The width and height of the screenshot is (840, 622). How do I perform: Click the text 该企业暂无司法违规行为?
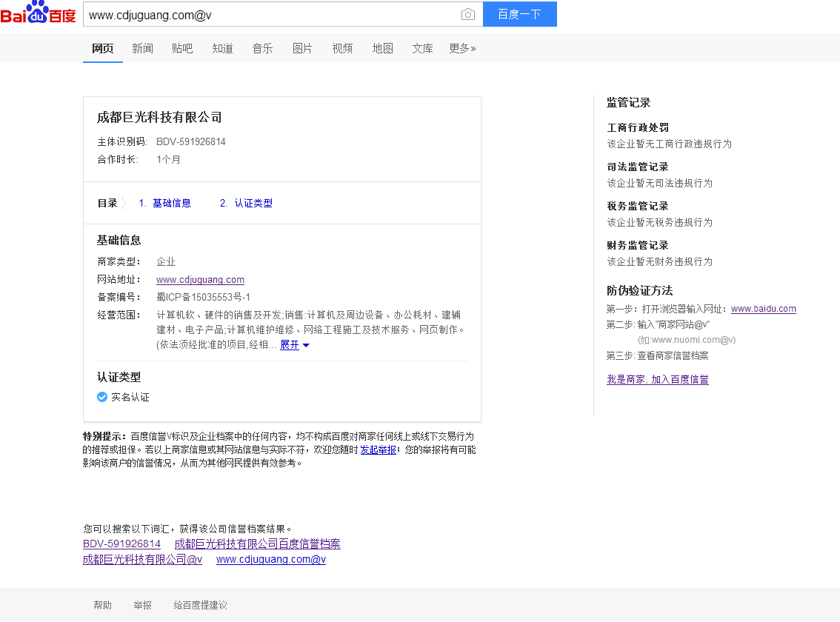click(x=659, y=183)
